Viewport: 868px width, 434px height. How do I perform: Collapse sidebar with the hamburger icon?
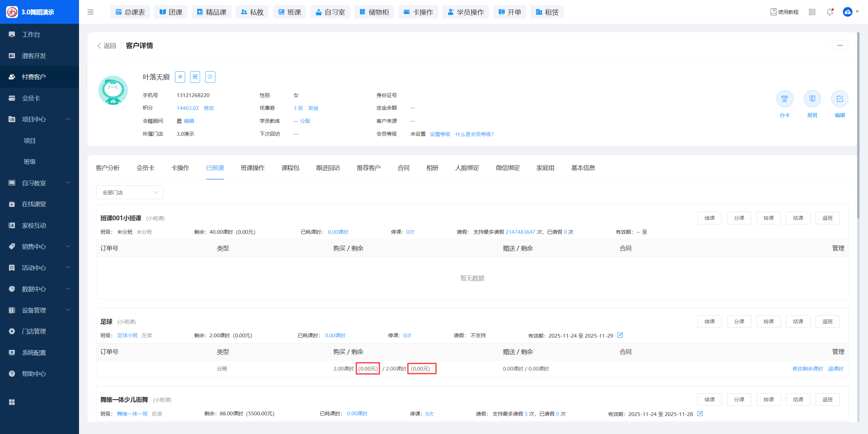coord(91,12)
